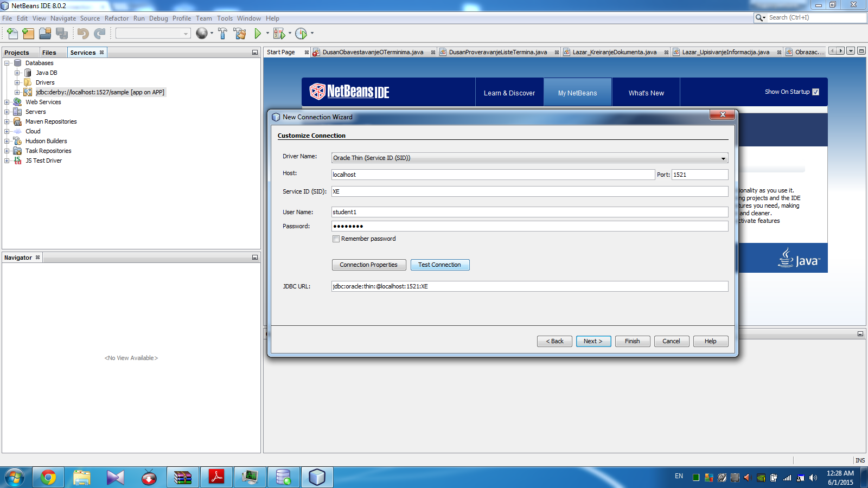
Task: Click the Profile Project clock icon
Action: point(301,34)
